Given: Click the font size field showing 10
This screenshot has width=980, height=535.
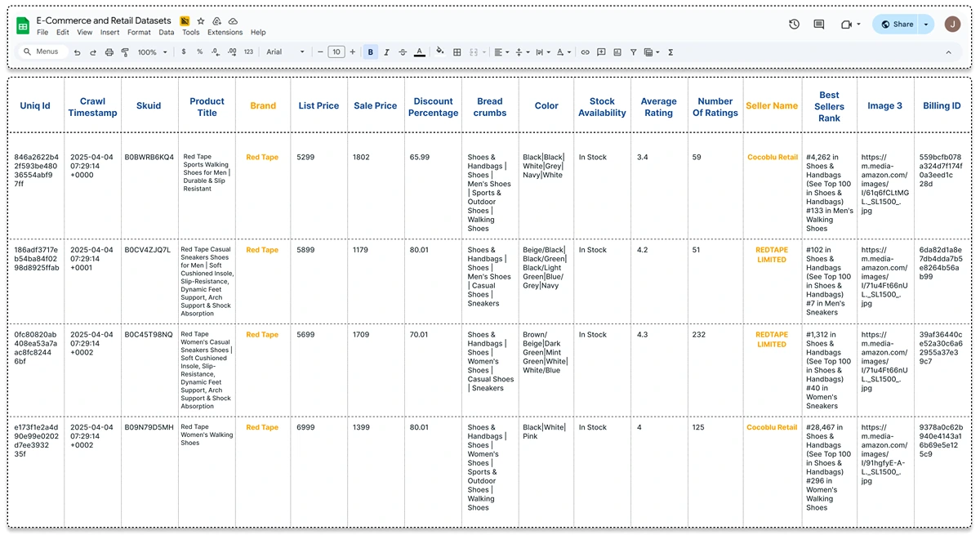Looking at the screenshot, I should pyautogui.click(x=336, y=52).
